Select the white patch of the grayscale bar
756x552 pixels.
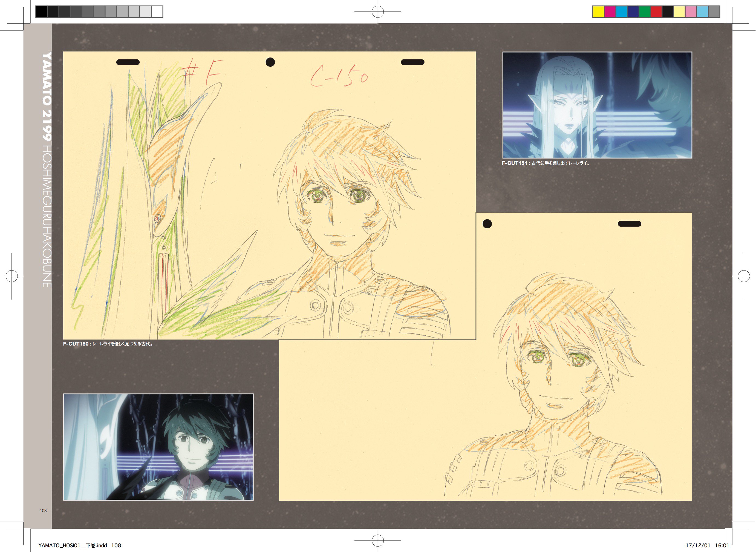click(x=157, y=12)
